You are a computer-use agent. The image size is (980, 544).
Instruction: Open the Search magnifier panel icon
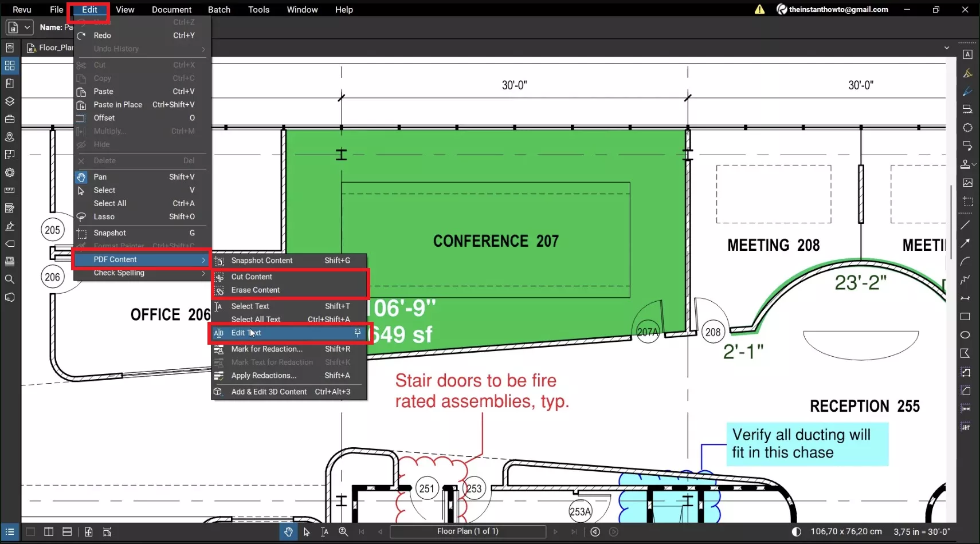pos(10,279)
